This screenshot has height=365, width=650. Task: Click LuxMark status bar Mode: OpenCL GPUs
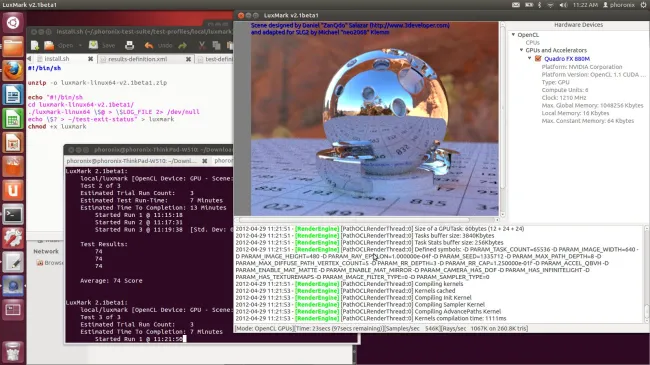pos(264,328)
